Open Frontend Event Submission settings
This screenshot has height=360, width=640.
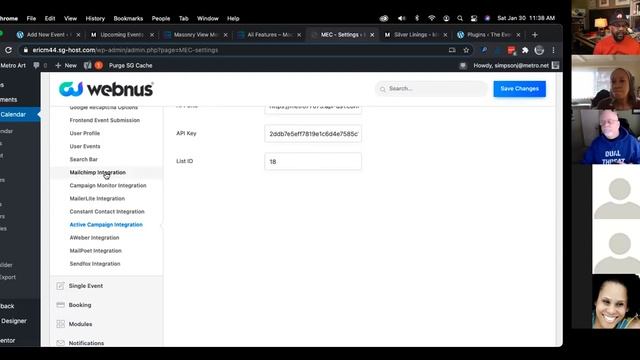104,120
